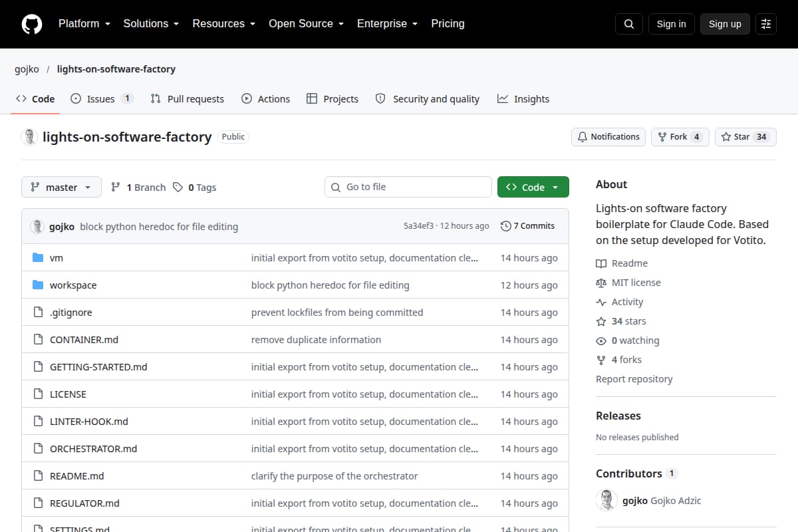
Task: Click the CONTAINER.md file icon
Action: point(38,340)
